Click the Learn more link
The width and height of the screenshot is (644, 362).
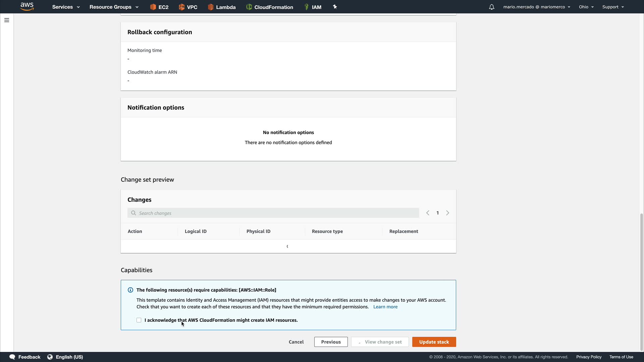(385, 307)
